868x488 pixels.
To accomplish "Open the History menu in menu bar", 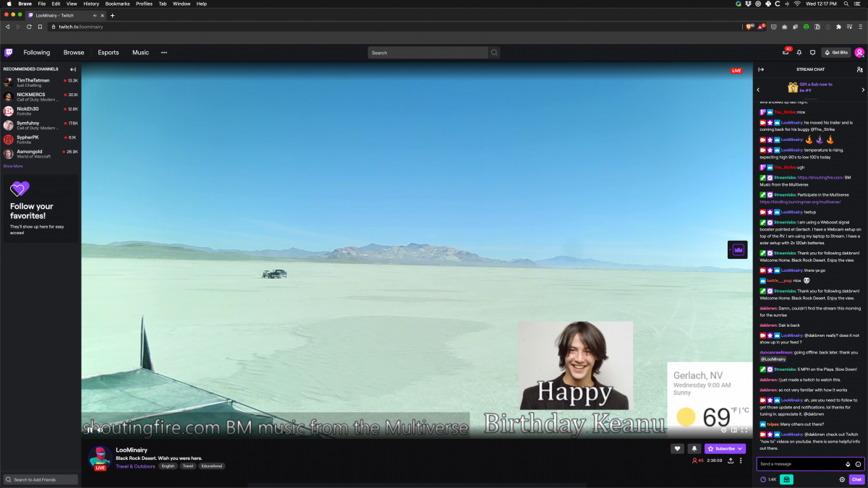I will pyautogui.click(x=91, y=4).
